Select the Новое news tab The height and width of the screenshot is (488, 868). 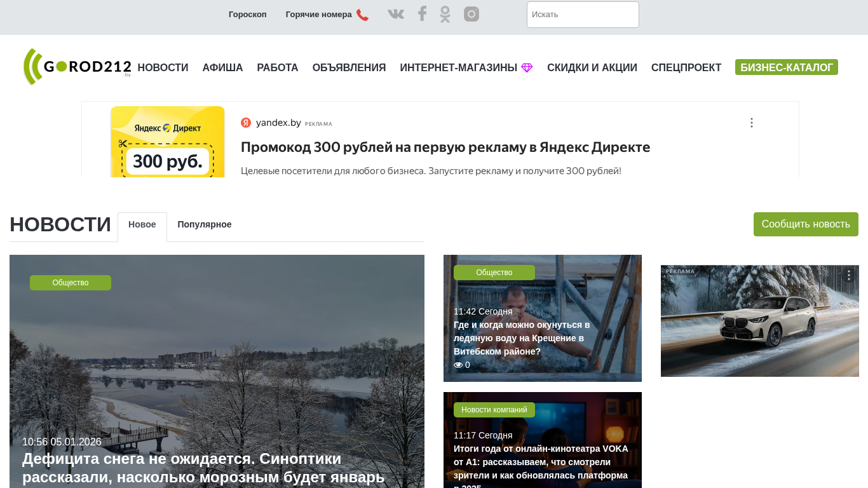click(x=142, y=225)
